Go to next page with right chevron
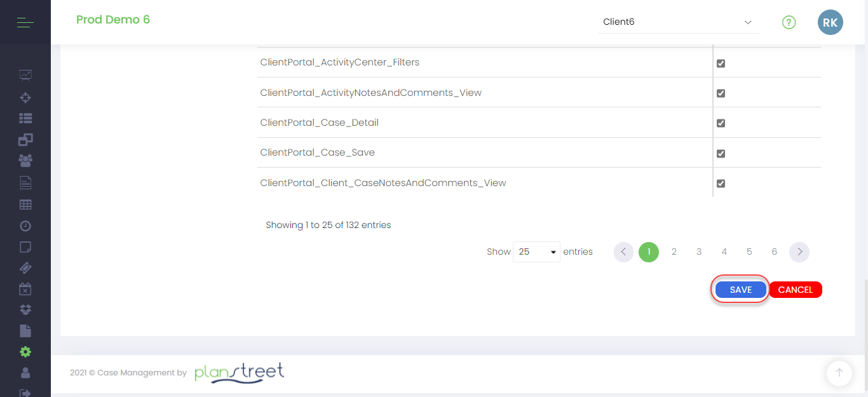 [799, 252]
